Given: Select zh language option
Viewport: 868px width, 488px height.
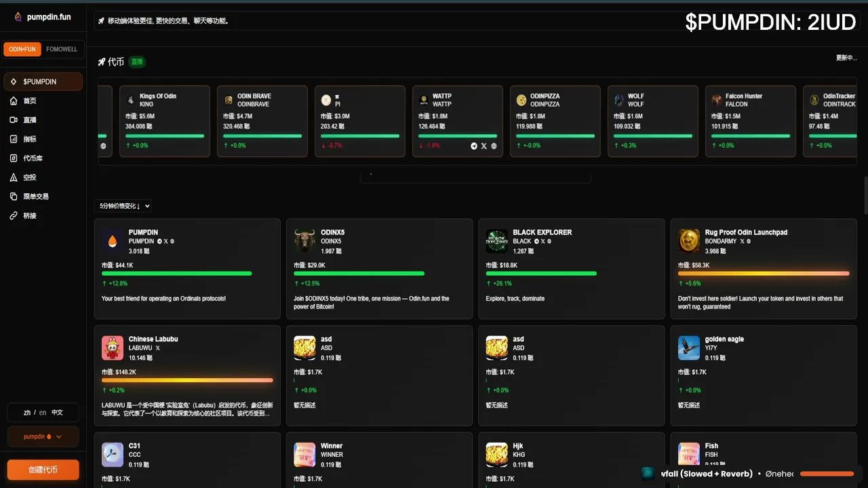Looking at the screenshot, I should click(x=27, y=412).
